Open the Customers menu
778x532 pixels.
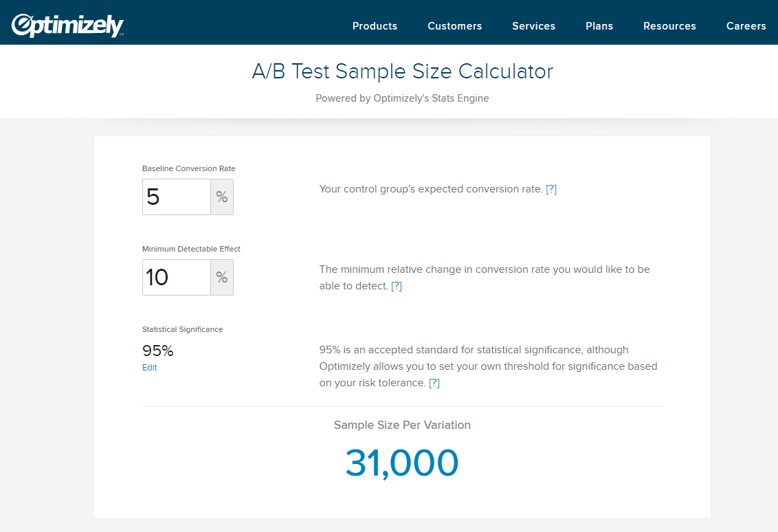pyautogui.click(x=454, y=26)
